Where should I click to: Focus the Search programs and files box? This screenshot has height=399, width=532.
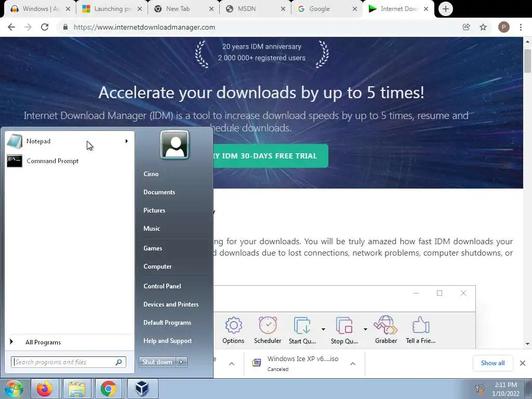[x=64, y=362]
